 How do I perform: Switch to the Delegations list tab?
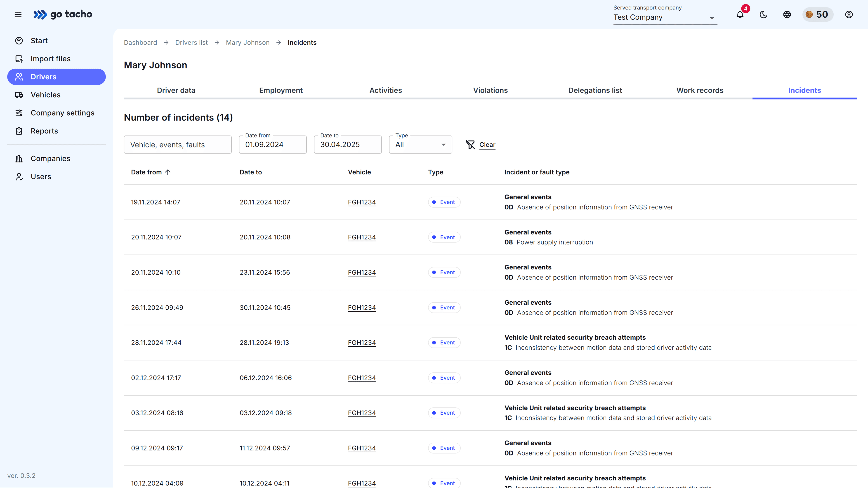[x=595, y=90]
